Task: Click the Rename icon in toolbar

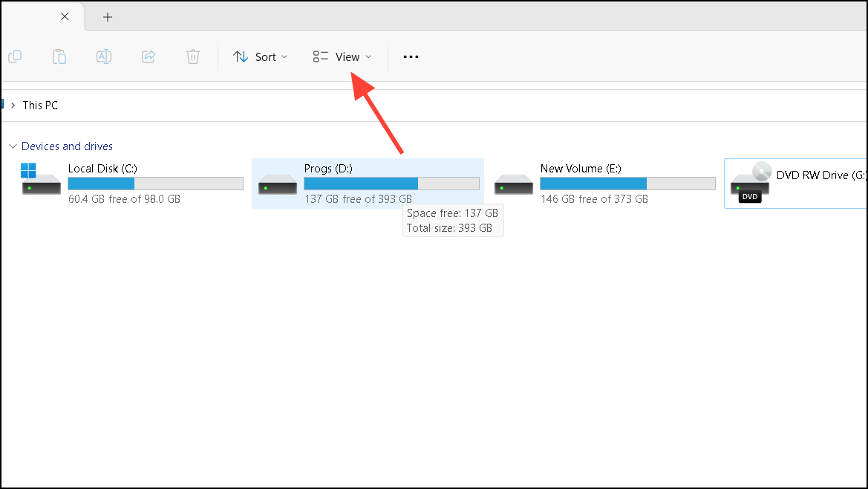Action: [104, 56]
